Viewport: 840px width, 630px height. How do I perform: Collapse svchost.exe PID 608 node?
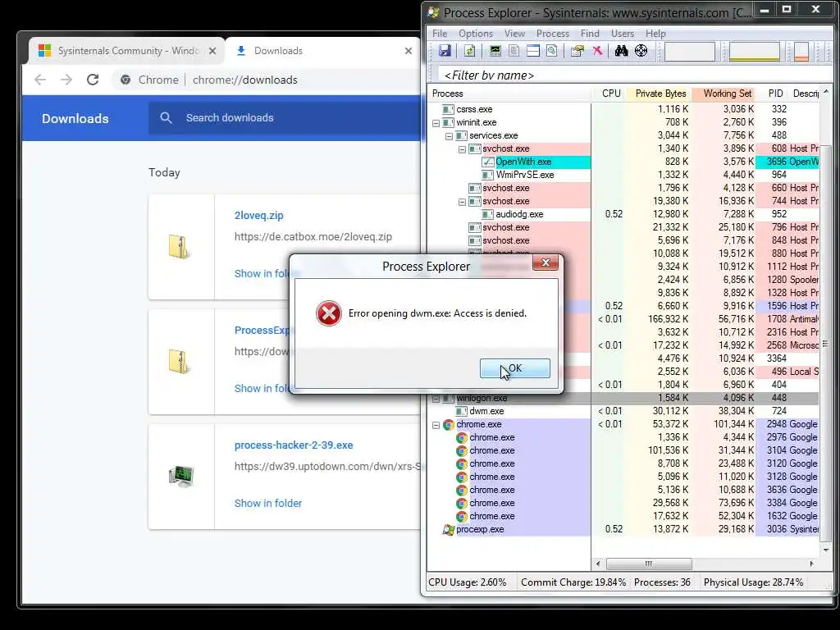463,149
